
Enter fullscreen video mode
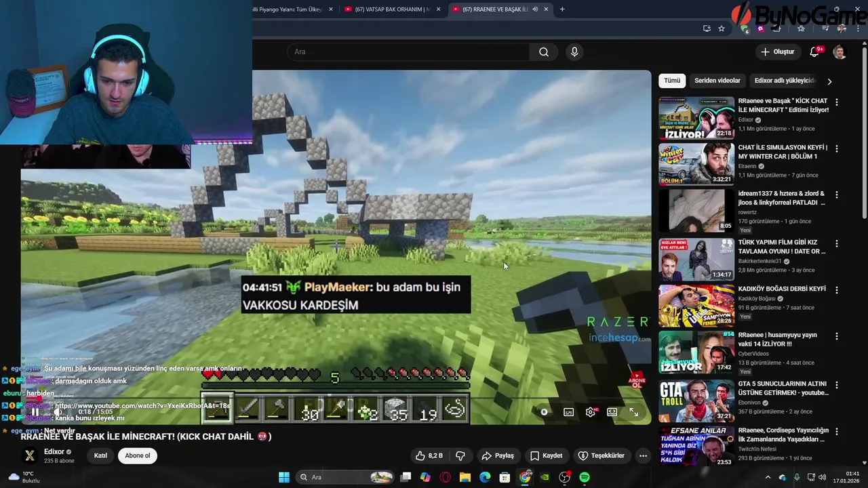pos(634,412)
